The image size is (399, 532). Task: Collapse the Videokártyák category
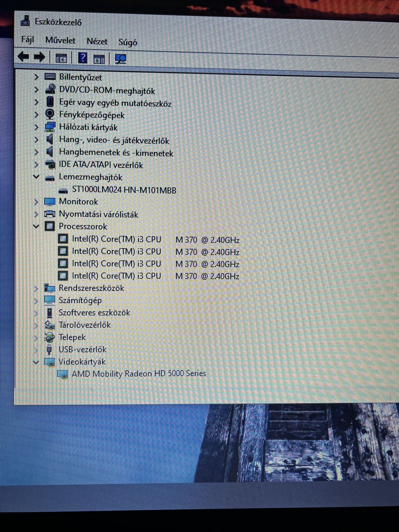click(x=36, y=362)
